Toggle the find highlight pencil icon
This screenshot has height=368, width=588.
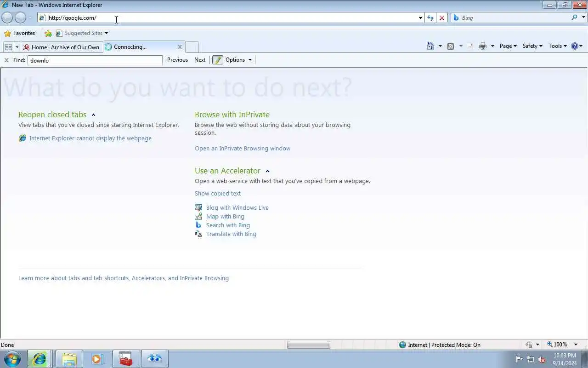[218, 60]
